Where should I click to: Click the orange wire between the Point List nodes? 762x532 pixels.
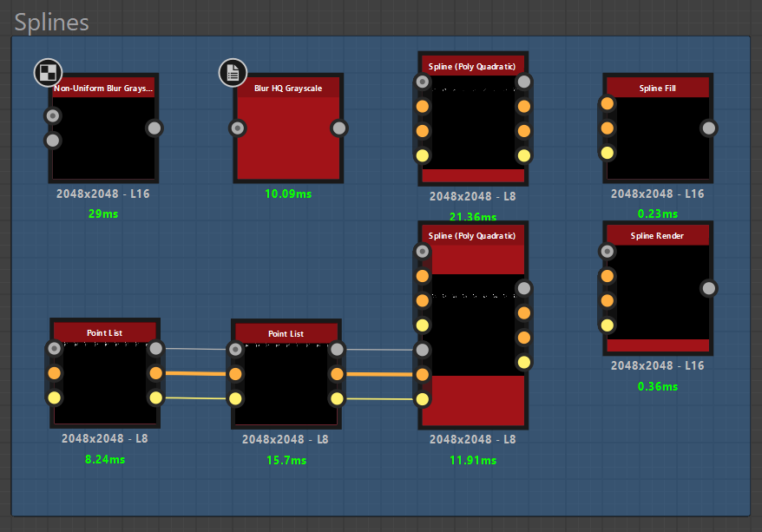(194, 372)
